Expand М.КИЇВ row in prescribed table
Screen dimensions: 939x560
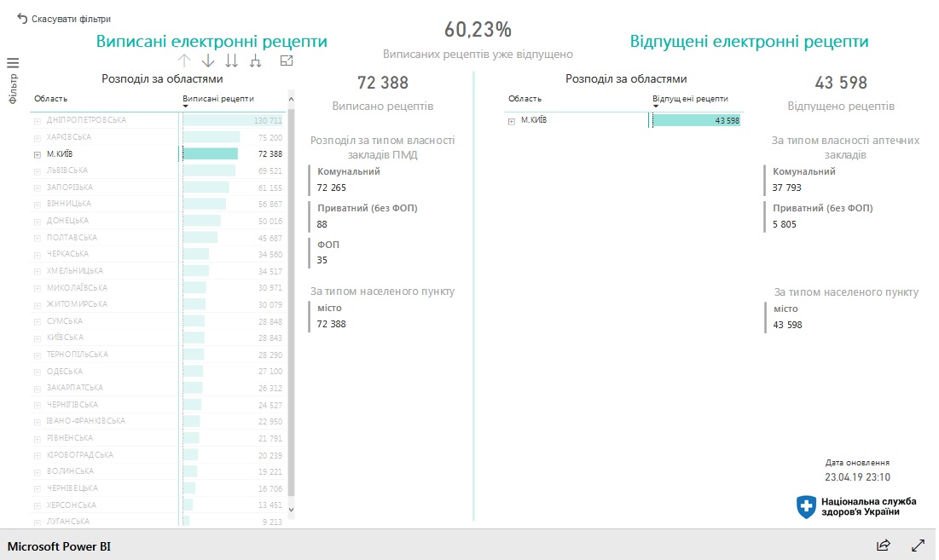(x=38, y=154)
